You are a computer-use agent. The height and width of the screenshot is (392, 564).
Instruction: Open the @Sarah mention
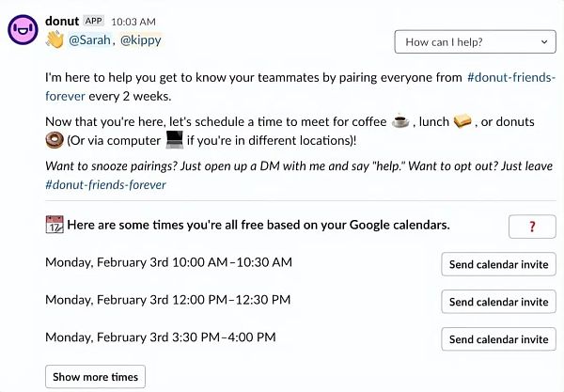tap(89, 39)
